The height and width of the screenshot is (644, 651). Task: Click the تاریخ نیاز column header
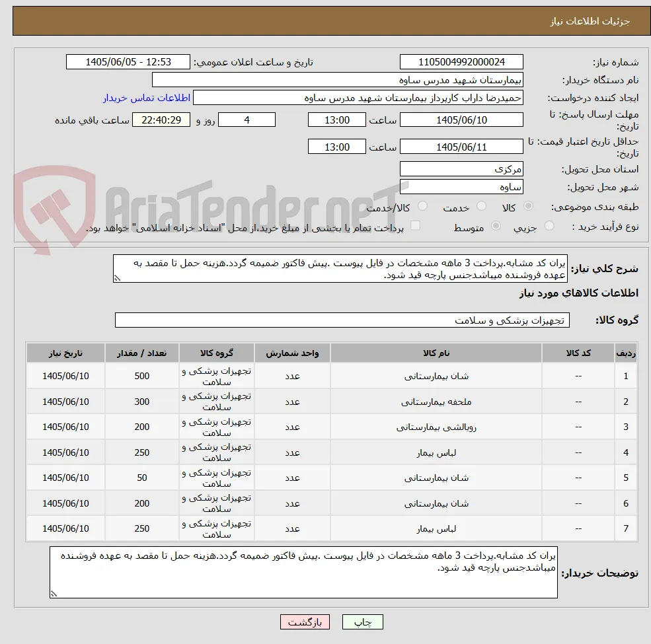coord(65,353)
